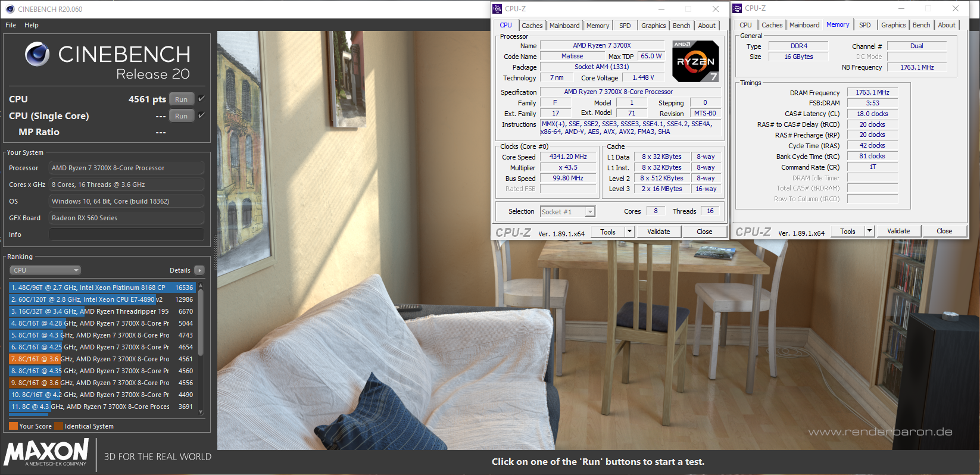Run the CPU (Single Core) benchmark
980x475 pixels.
tap(182, 116)
